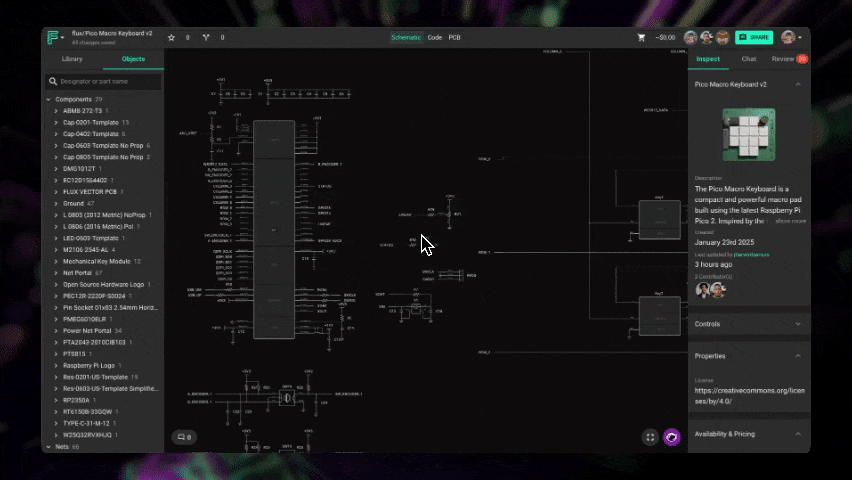
Task: Open the Flux logo main menu
Action: (x=52, y=38)
